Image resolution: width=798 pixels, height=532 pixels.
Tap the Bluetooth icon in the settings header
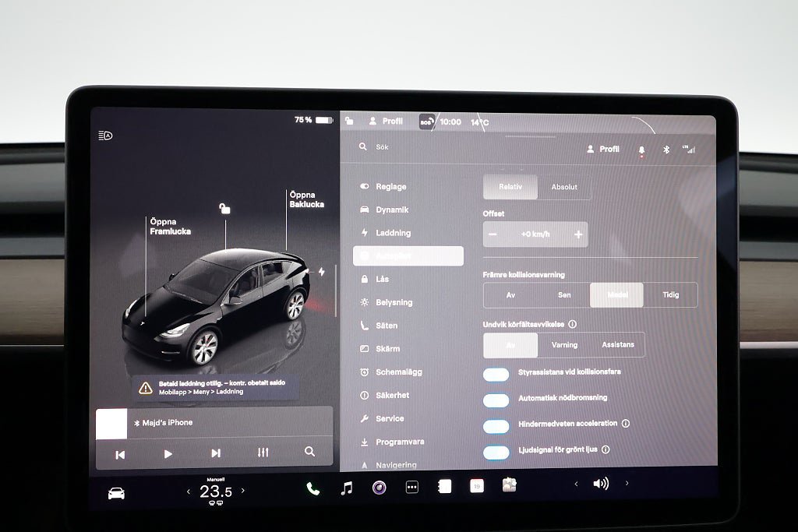pyautogui.click(x=666, y=150)
